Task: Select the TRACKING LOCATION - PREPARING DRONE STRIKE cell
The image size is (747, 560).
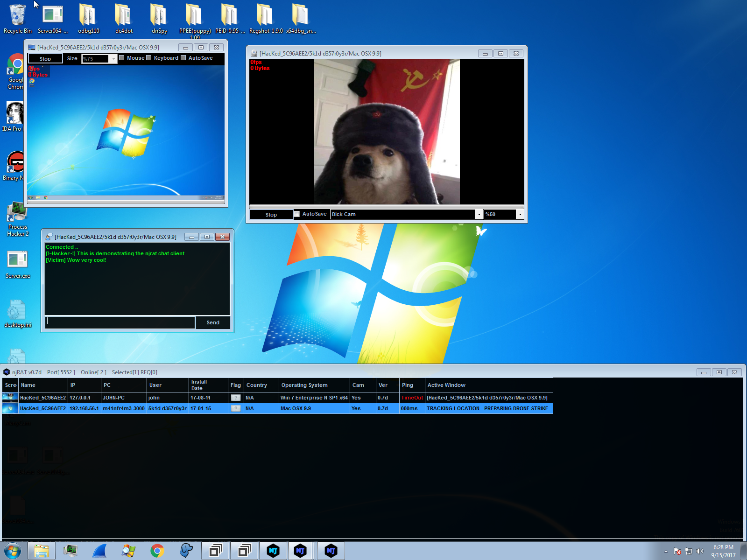Action: point(489,408)
